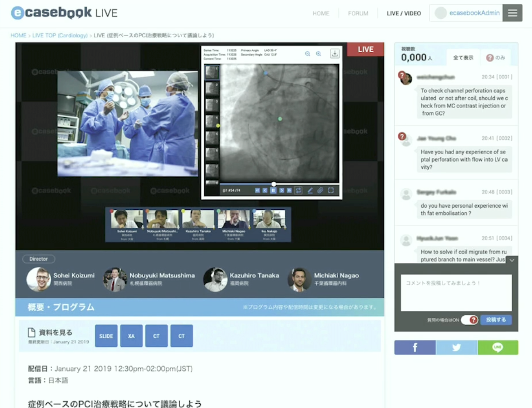Open the ecasebookAdmin account menu
This screenshot has width=532, height=408.
point(466,13)
